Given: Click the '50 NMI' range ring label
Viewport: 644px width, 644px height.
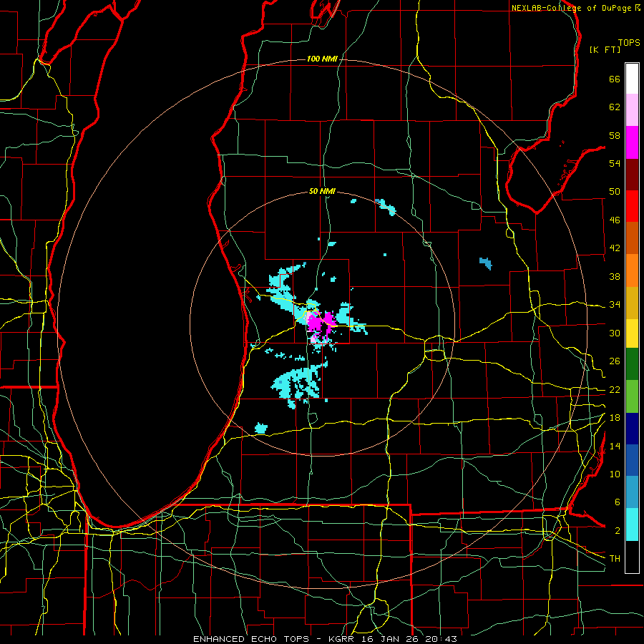Looking at the screenshot, I should [322, 191].
